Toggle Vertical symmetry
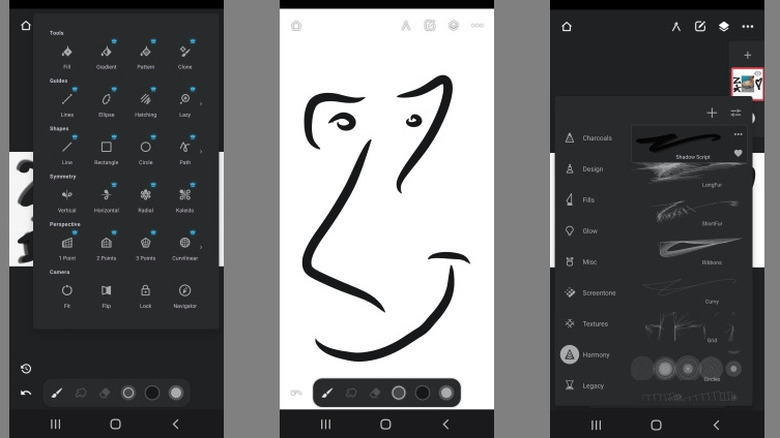Image resolution: width=780 pixels, height=438 pixels. (x=67, y=195)
